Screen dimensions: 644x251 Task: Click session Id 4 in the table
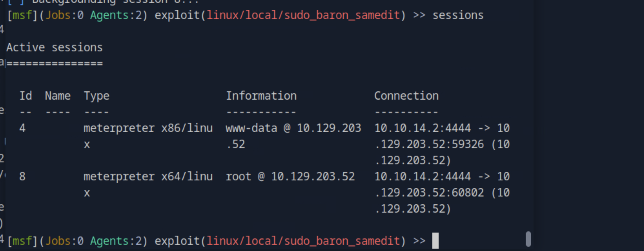pos(22,128)
